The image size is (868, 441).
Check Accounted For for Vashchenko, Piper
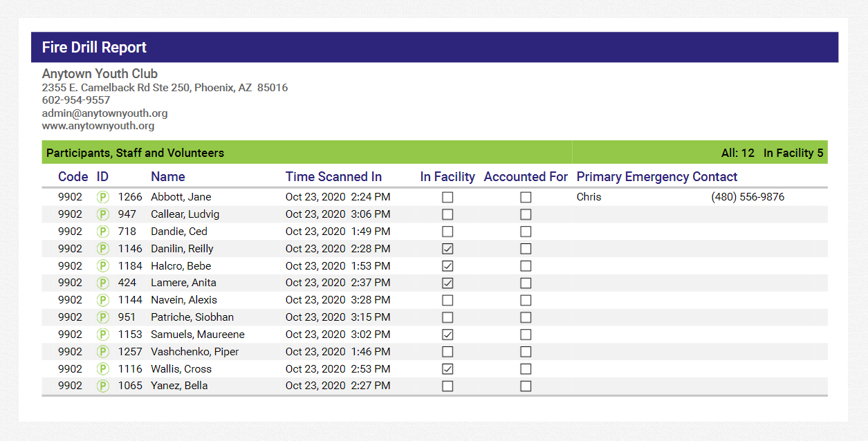tap(526, 352)
